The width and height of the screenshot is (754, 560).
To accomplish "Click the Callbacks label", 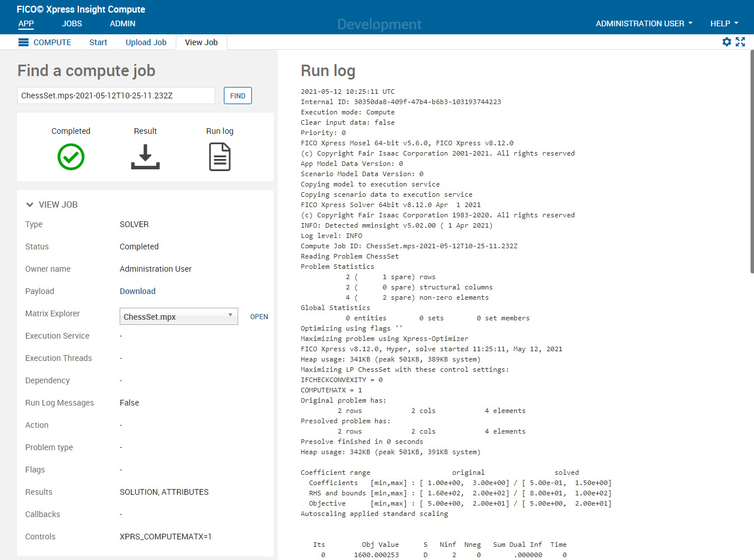I will [42, 514].
